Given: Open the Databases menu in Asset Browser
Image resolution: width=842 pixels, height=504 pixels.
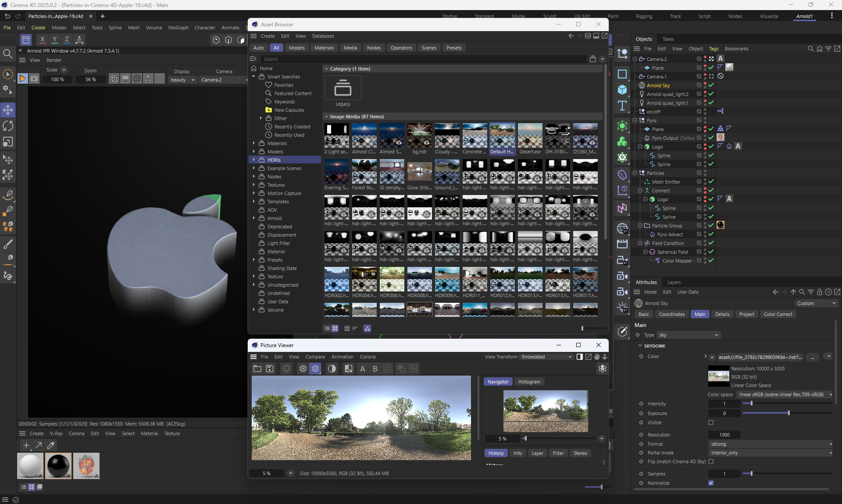Looking at the screenshot, I should point(323,36).
